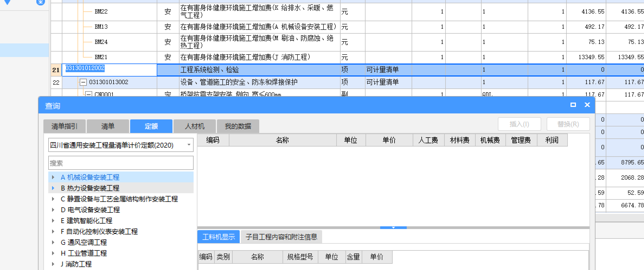
Task: Open the 四川省通用安装工程量清单计价定额(2020) dropdown
Action: pyautogui.click(x=121, y=145)
